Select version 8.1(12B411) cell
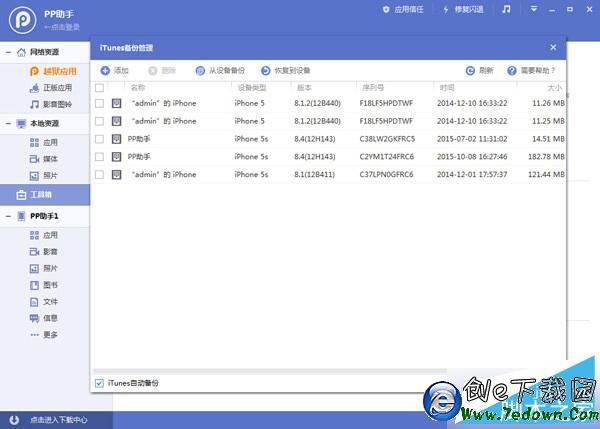This screenshot has height=429, width=600. (315, 175)
